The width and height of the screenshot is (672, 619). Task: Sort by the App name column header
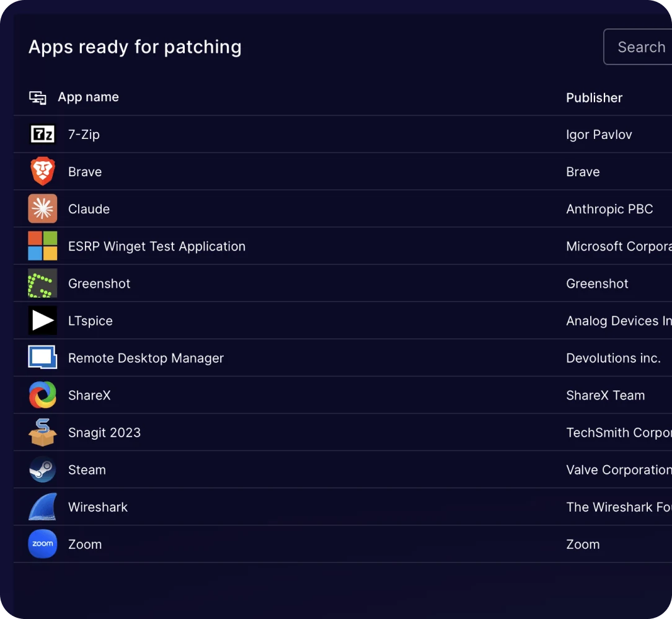88,97
